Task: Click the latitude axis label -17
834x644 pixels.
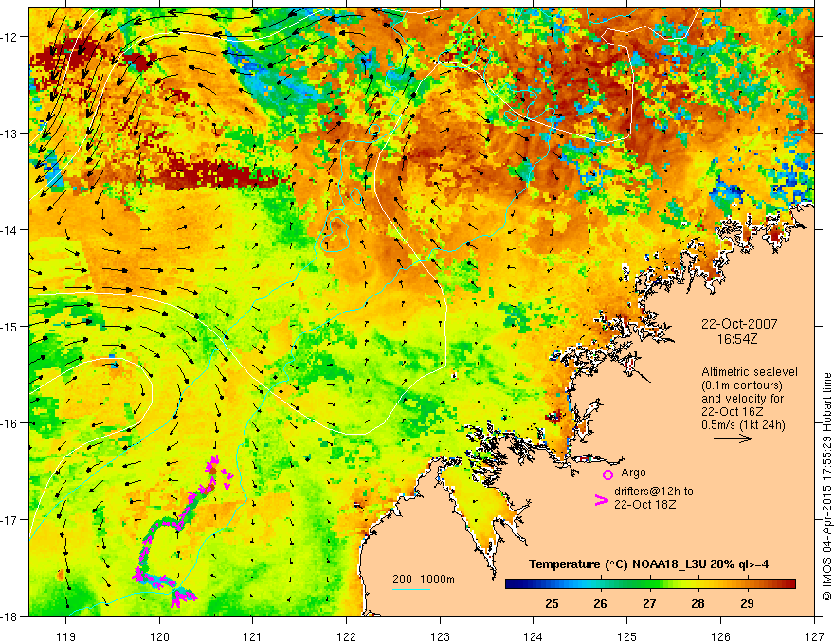Action: pos(9,519)
